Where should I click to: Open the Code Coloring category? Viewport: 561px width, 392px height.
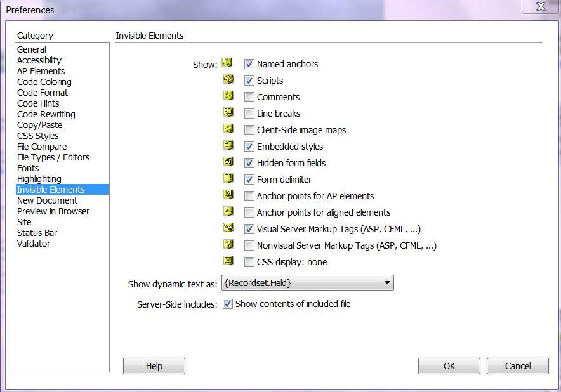click(62, 82)
